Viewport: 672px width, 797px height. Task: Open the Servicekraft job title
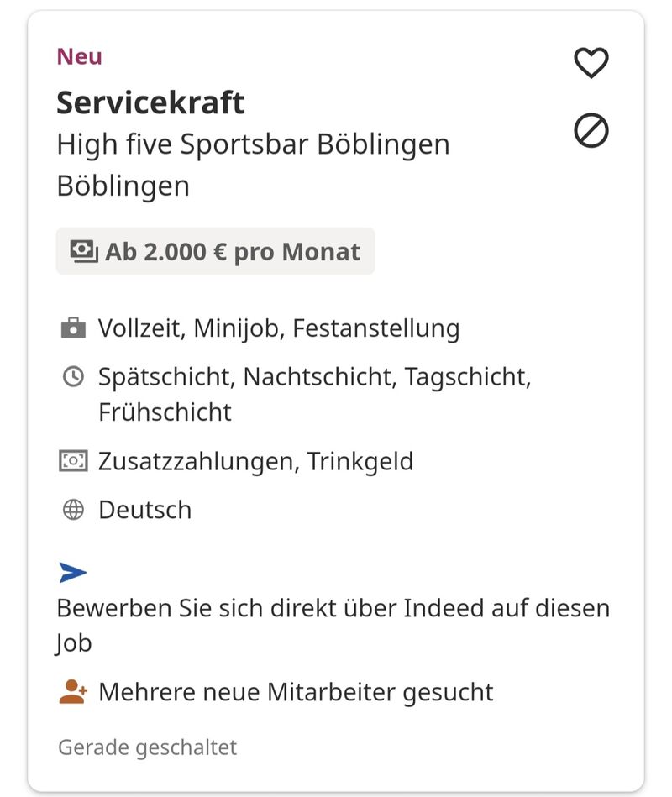150,102
